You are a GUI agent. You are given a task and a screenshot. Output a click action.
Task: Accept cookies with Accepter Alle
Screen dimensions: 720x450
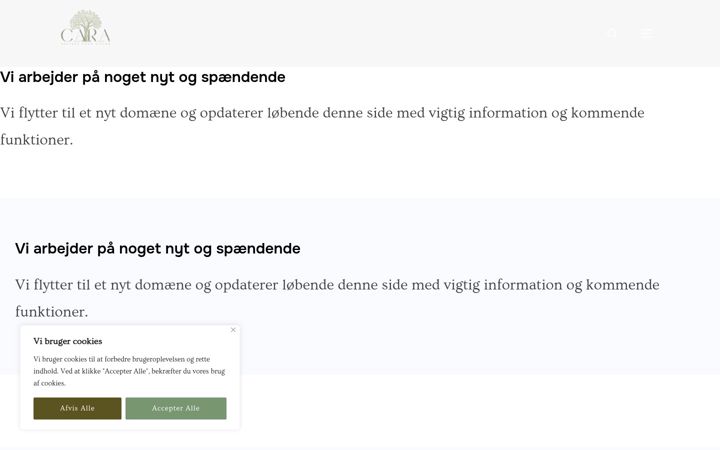click(x=176, y=408)
